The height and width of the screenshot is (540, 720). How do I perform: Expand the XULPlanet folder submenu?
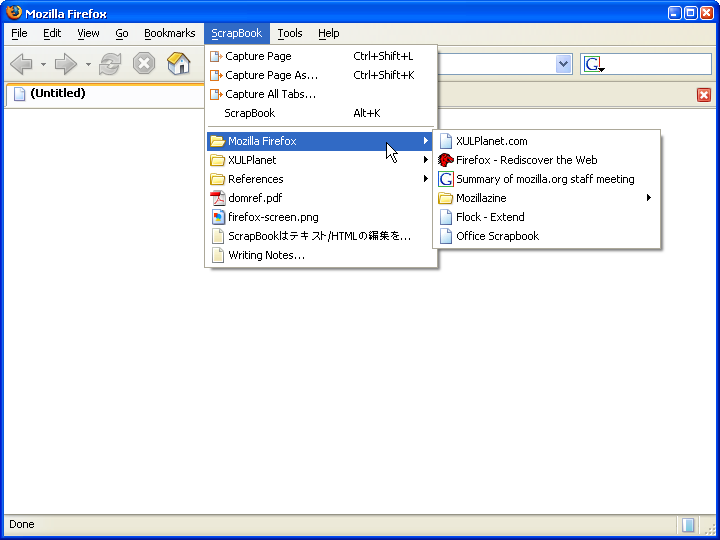[321, 160]
